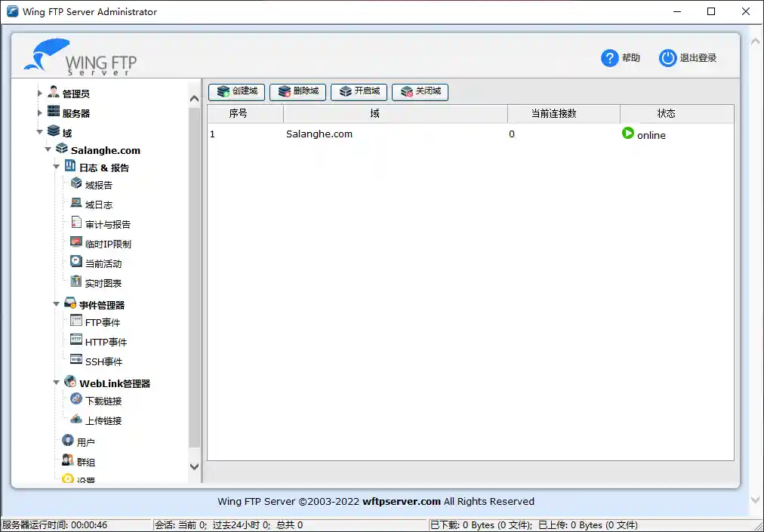Click the sidebar scrollbar down arrow
This screenshot has width=764, height=532.
[195, 466]
